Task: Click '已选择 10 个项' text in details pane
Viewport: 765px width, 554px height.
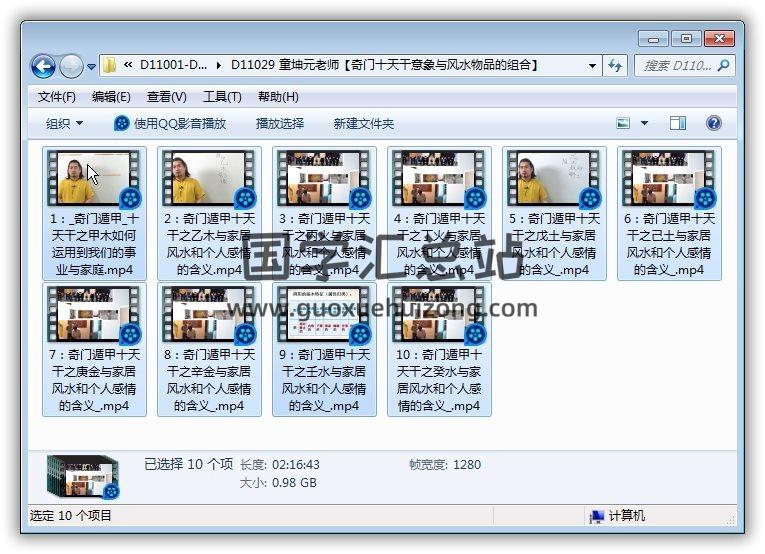Action: click(x=188, y=464)
